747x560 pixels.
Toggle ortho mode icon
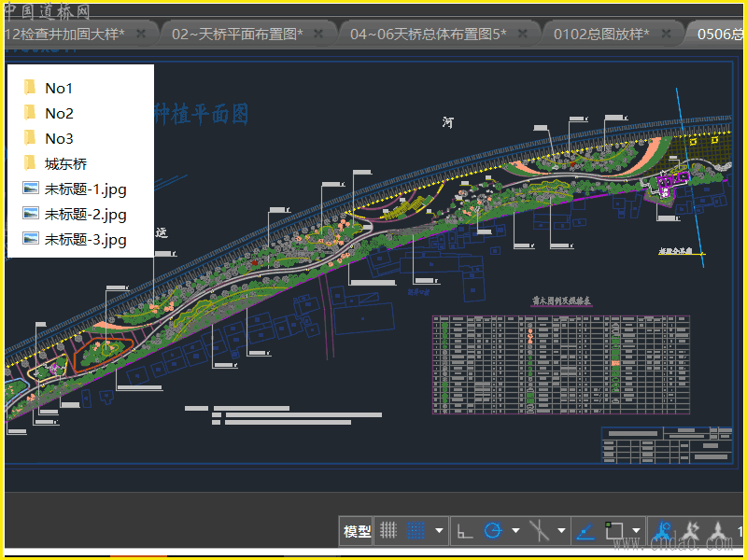[464, 531]
